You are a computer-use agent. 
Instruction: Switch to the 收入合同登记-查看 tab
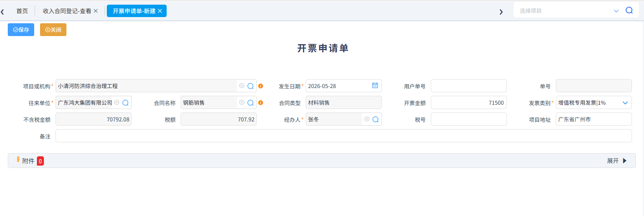tap(67, 11)
